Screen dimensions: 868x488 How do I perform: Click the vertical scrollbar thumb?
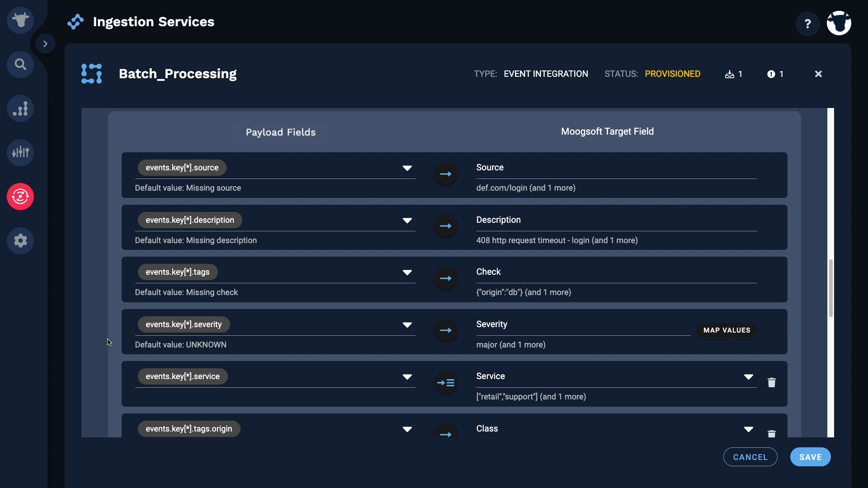pos(831,288)
